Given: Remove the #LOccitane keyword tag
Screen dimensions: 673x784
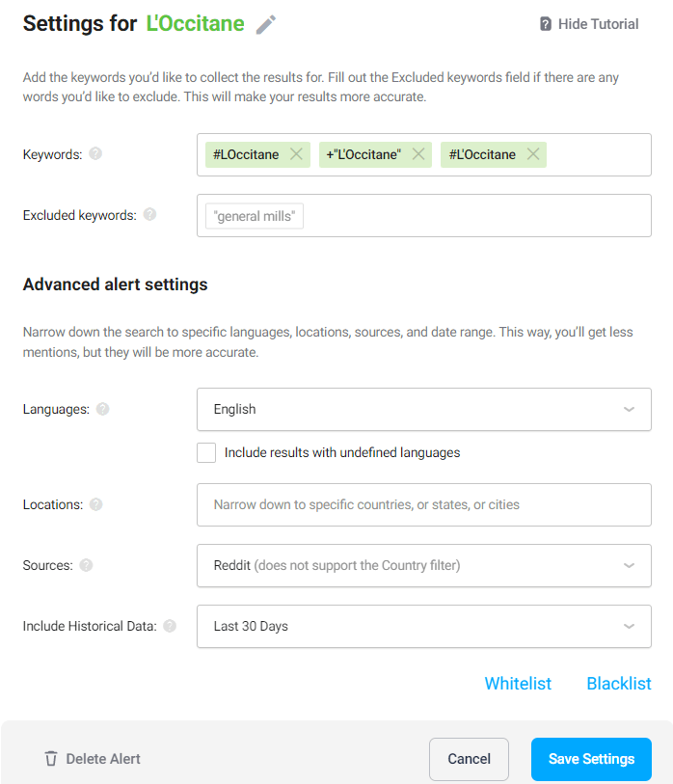Looking at the screenshot, I should (x=296, y=154).
